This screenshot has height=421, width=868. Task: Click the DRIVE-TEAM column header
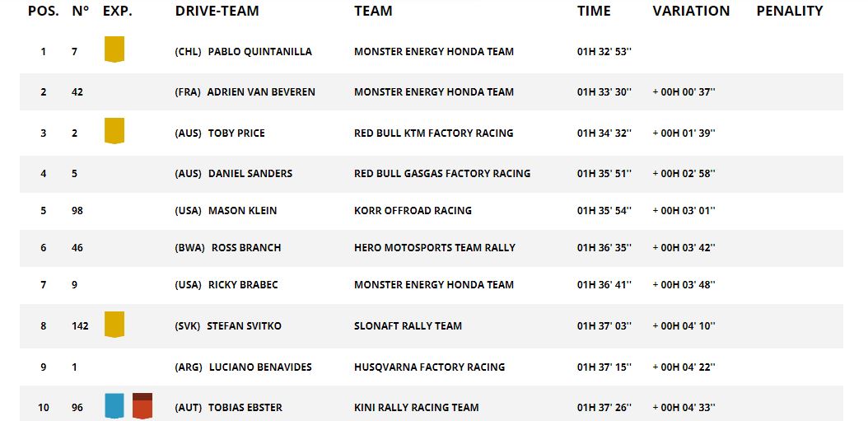[x=217, y=11]
